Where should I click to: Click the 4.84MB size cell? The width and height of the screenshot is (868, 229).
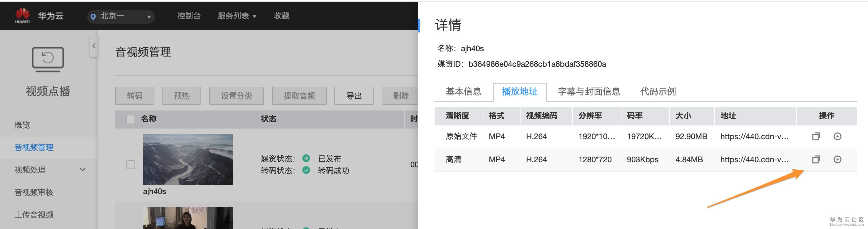[689, 159]
